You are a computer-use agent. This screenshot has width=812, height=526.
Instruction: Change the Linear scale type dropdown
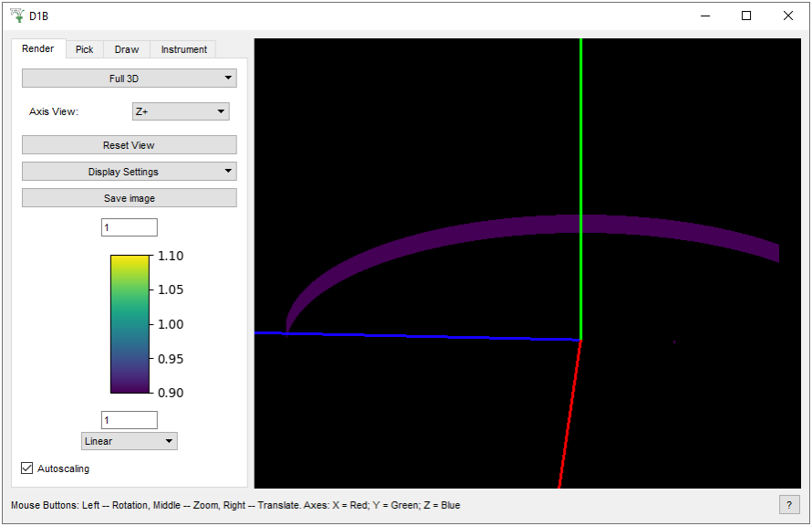click(129, 441)
